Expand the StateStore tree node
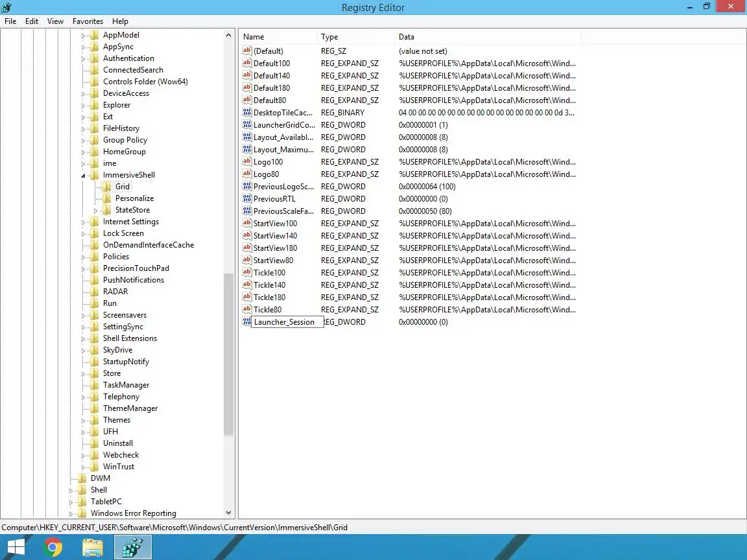Viewport: 747px width, 560px height. point(95,211)
